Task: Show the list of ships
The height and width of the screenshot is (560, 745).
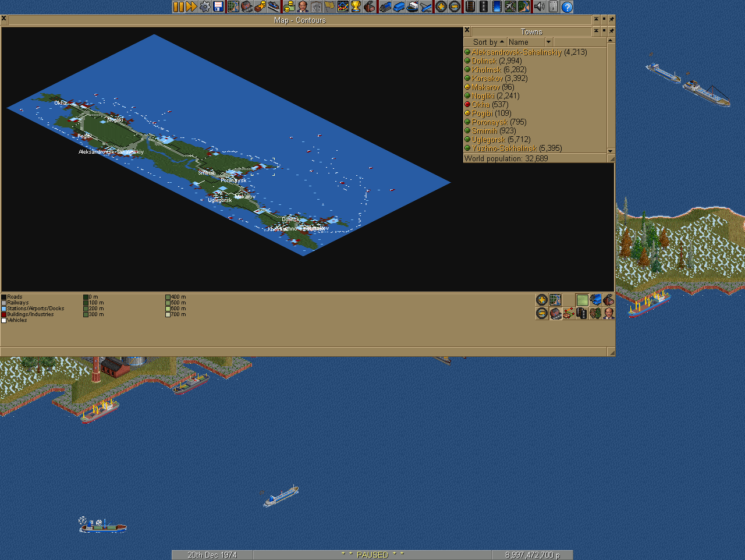Action: 413,6
